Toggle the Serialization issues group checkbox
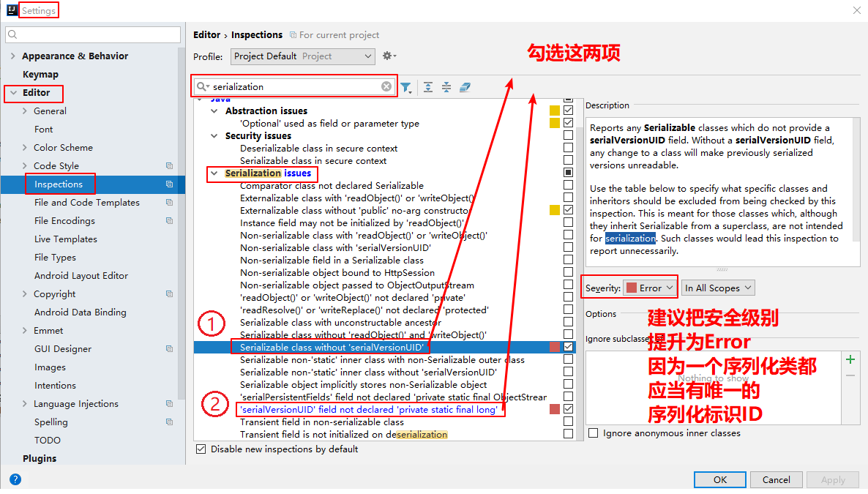 coord(568,173)
